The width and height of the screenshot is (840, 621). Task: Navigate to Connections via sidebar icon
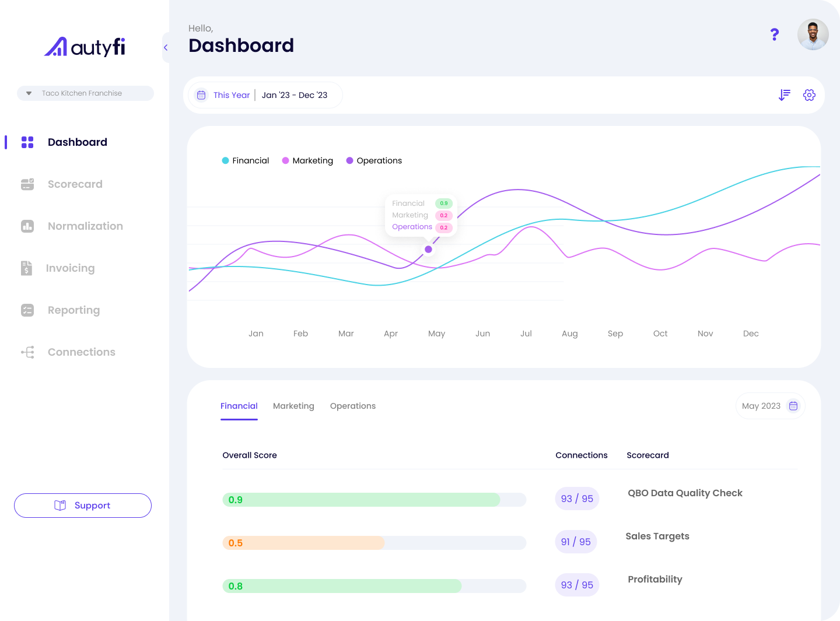(x=27, y=352)
